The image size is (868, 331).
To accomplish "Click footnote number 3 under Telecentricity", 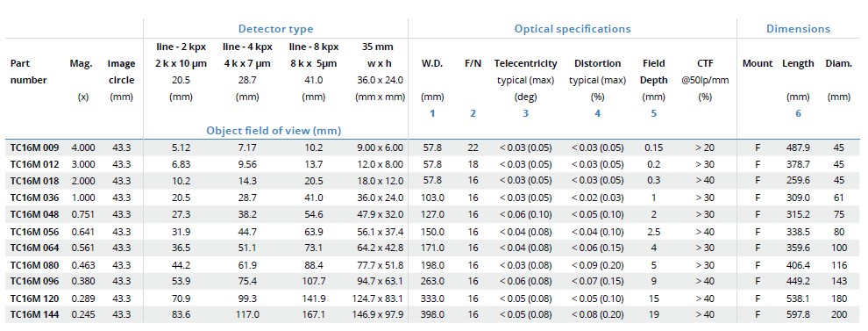I will click(x=525, y=113).
